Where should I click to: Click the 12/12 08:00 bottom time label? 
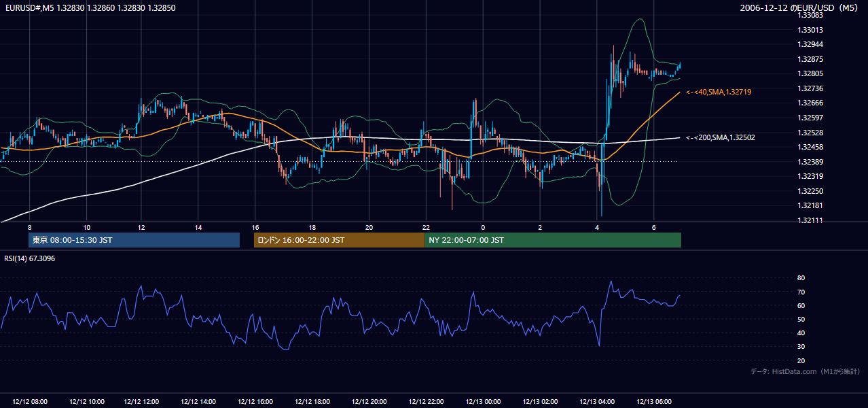[29, 402]
